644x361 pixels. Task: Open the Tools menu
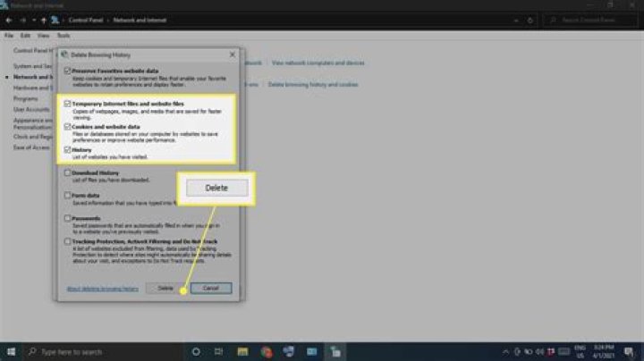[63, 36]
